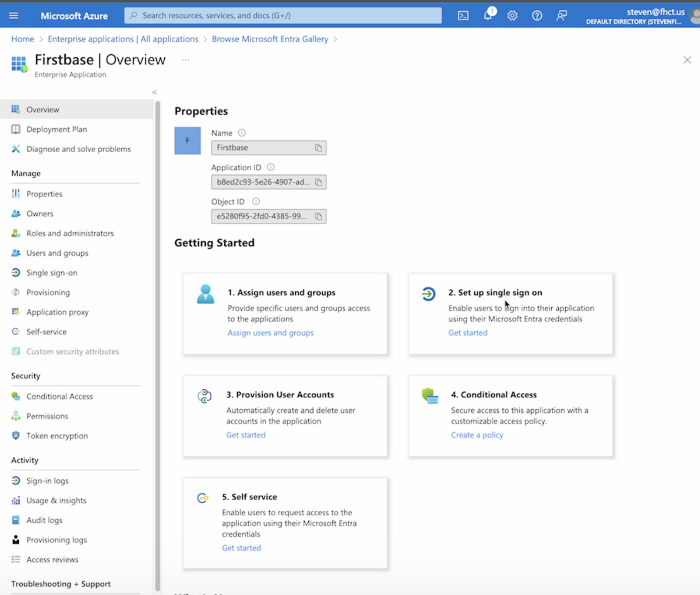The width and height of the screenshot is (700, 595).
Task: Click the 1. Assign users and groups heading
Action: [x=281, y=293]
